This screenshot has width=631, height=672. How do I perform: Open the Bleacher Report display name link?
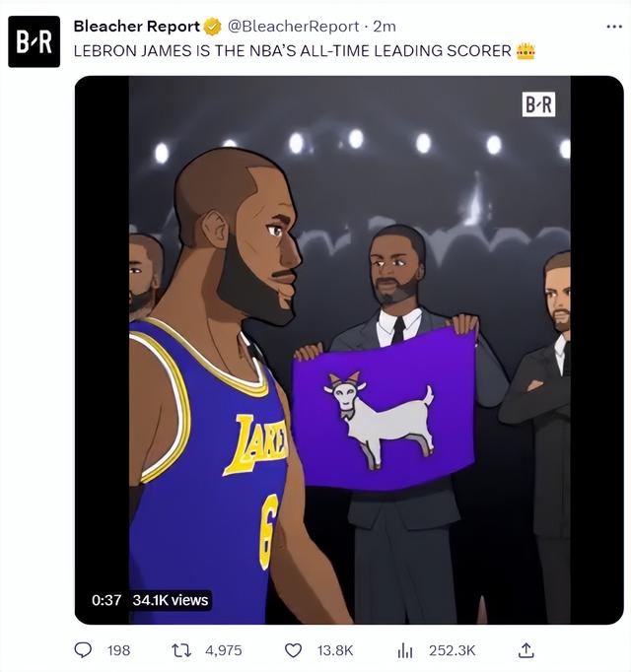(136, 27)
